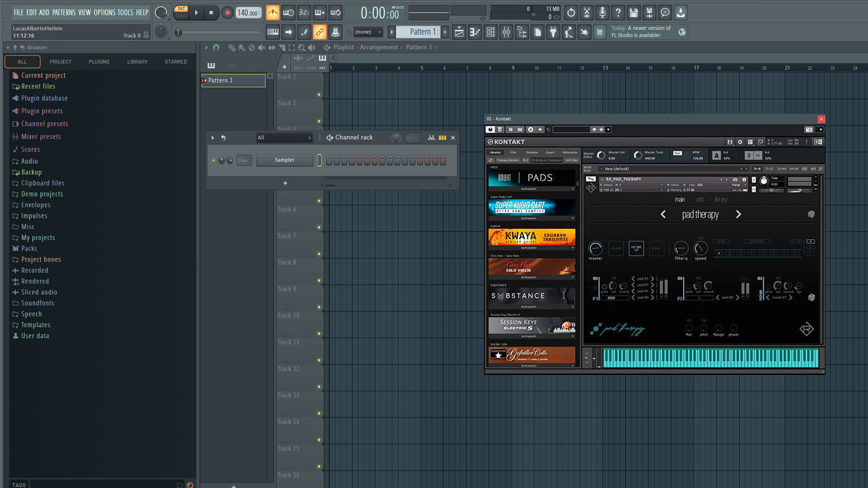The width and height of the screenshot is (868, 488).
Task: Save project with the floppy disk icon
Action: pos(634,13)
